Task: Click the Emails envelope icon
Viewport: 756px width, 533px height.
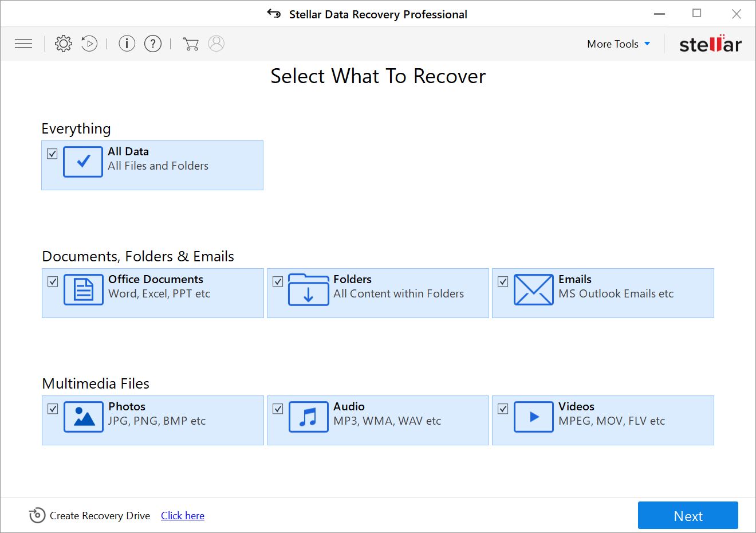Action: pos(534,289)
